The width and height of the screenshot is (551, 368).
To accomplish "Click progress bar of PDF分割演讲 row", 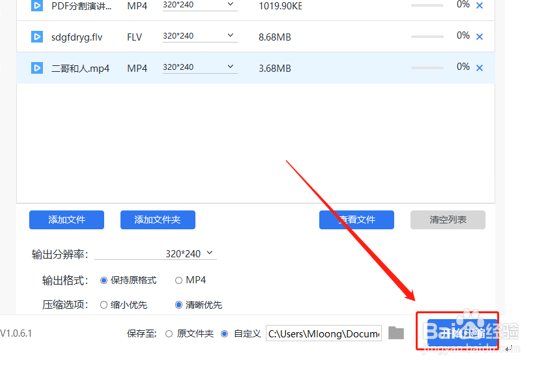I will coord(427,6).
